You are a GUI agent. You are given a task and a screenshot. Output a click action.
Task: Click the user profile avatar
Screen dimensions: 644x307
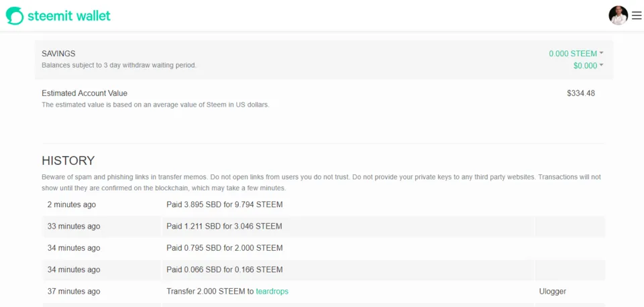tap(618, 15)
